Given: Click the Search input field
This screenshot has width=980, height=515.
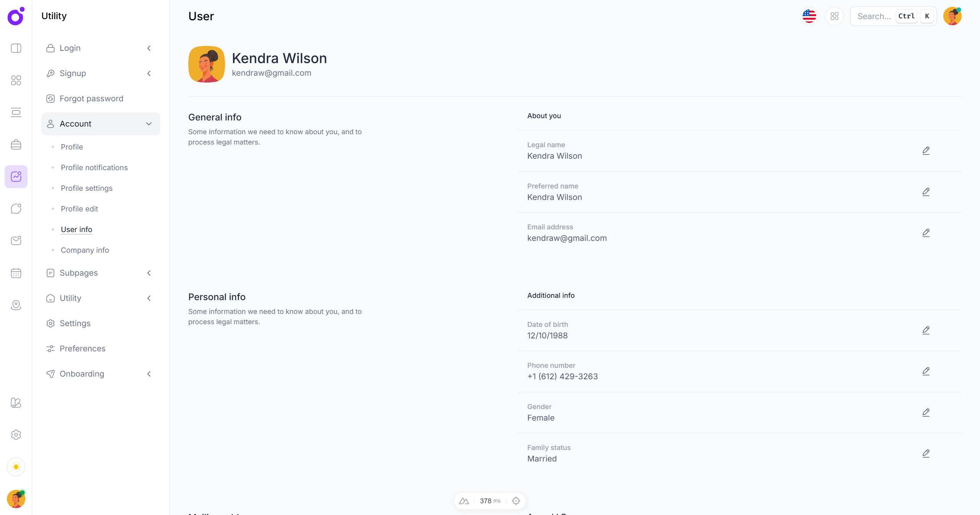Looking at the screenshot, I should (874, 16).
